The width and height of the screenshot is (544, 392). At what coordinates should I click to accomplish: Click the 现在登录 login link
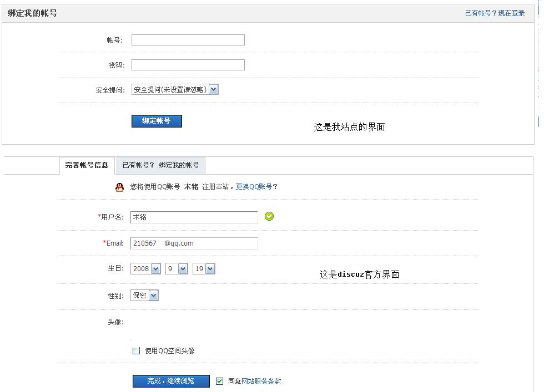point(511,12)
